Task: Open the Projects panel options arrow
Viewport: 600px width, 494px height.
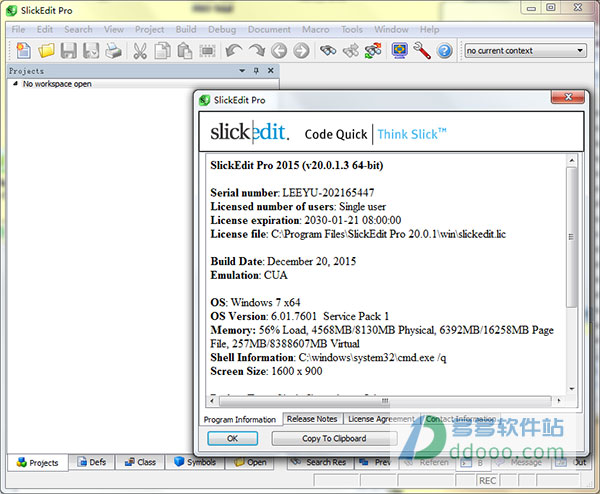Action: [242, 71]
